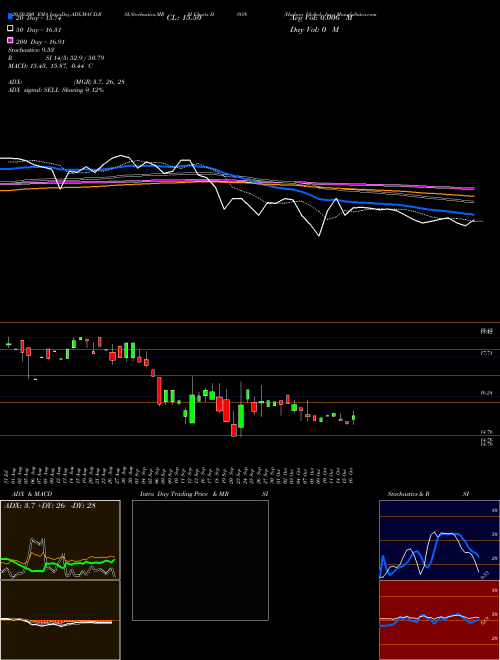This screenshot has width=500, height=660.
Task: Open the MACD histogram chart panel
Action: (60, 620)
